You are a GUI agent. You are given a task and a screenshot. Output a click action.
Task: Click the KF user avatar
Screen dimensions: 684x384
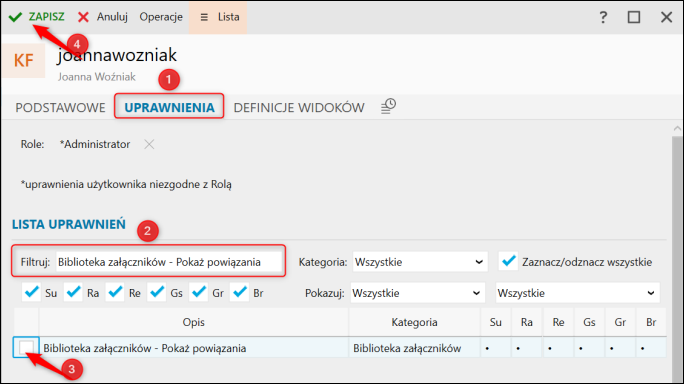click(23, 61)
